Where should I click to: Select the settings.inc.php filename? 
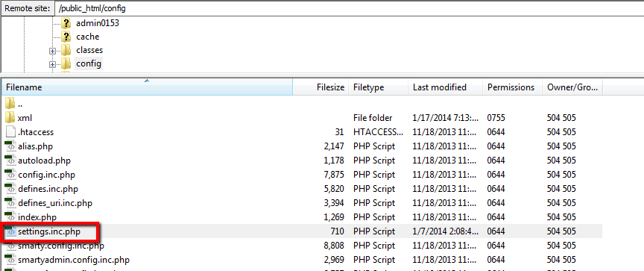coord(49,231)
